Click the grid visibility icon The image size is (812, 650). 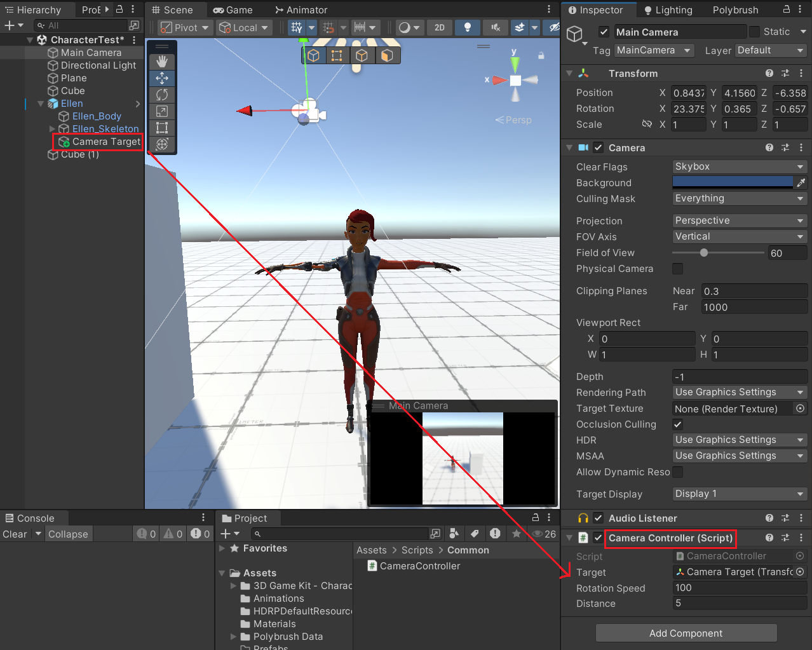point(297,27)
